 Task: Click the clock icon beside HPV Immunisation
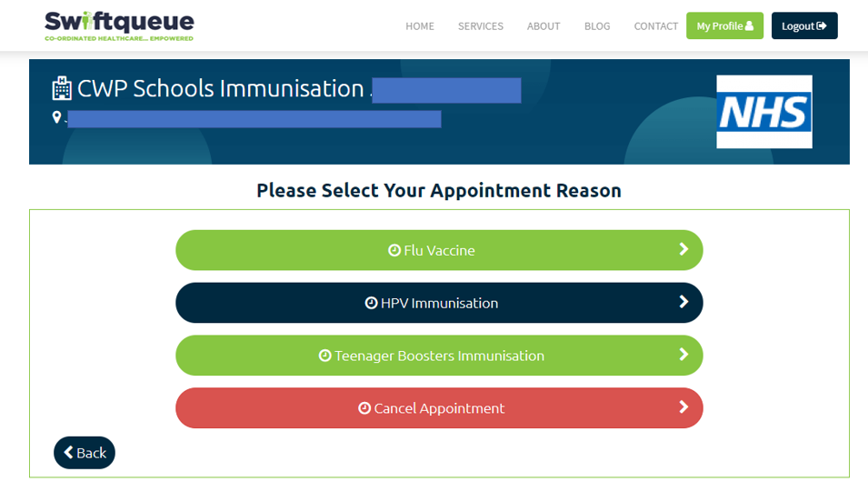pyautogui.click(x=371, y=303)
